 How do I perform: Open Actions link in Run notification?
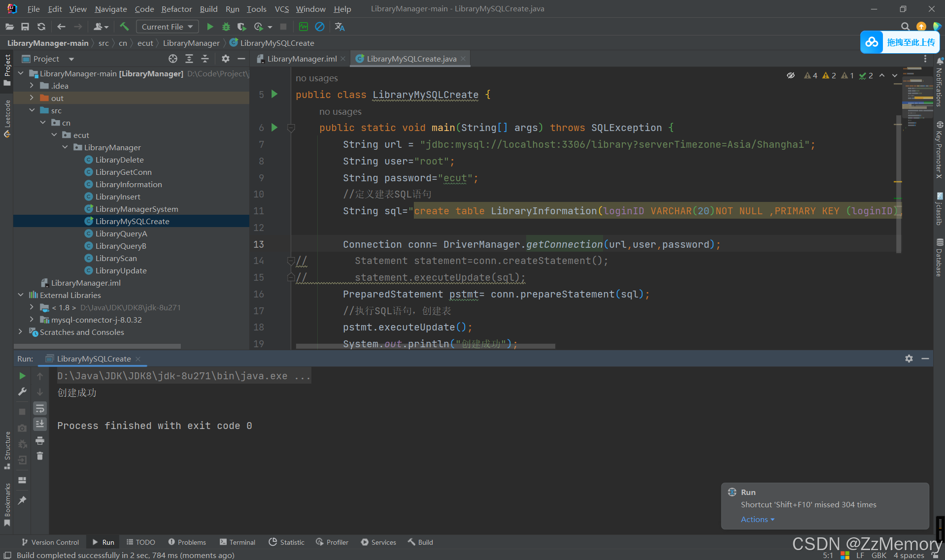pyautogui.click(x=757, y=519)
